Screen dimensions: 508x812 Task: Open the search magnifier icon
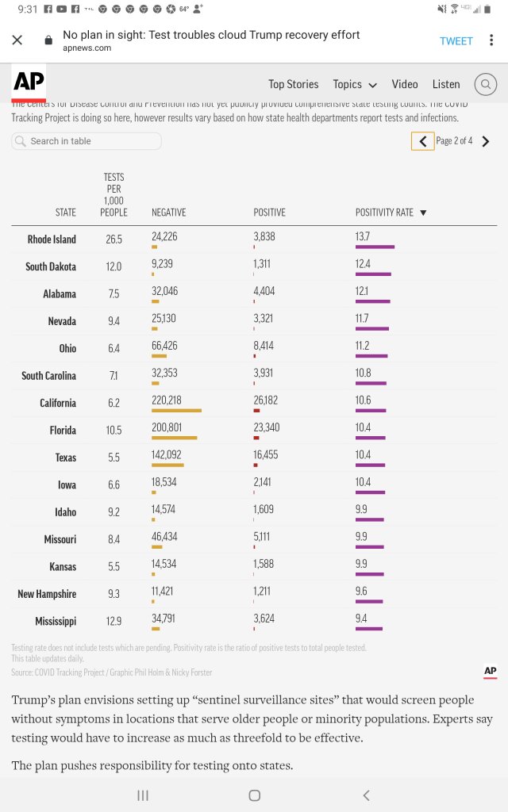click(485, 84)
